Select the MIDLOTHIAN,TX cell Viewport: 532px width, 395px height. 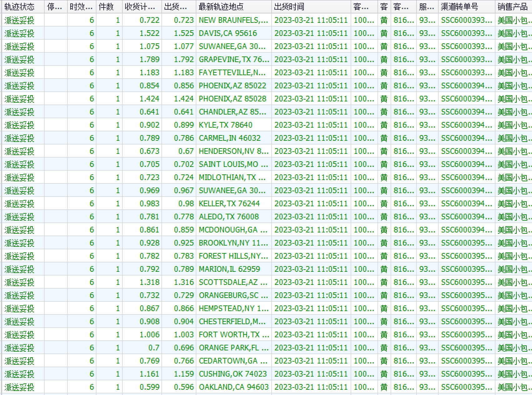coord(234,178)
